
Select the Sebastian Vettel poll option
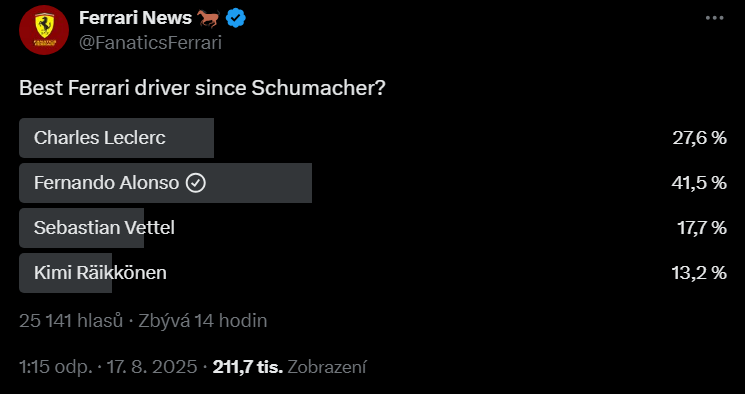click(372, 228)
